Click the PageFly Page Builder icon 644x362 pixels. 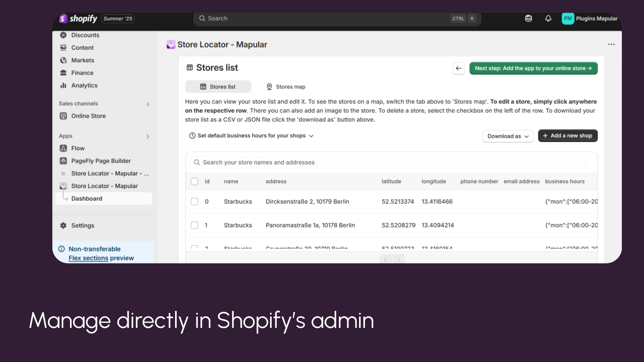(x=63, y=161)
